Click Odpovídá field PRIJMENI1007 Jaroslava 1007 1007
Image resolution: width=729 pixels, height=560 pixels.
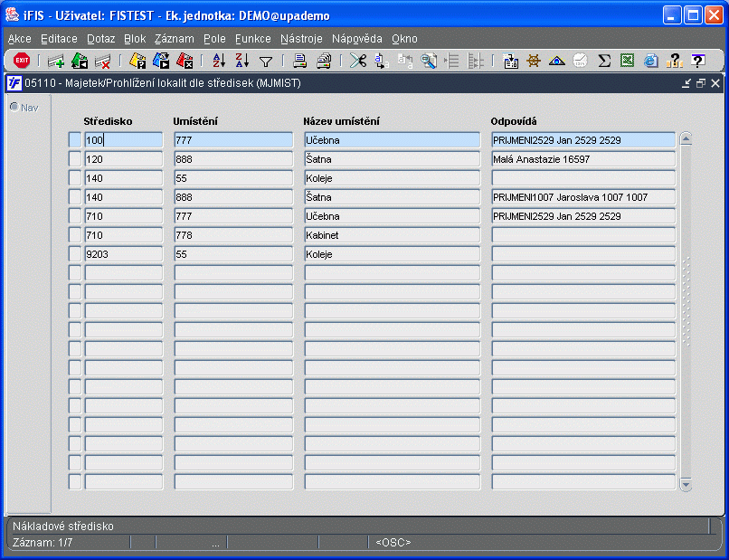pyautogui.click(x=583, y=197)
